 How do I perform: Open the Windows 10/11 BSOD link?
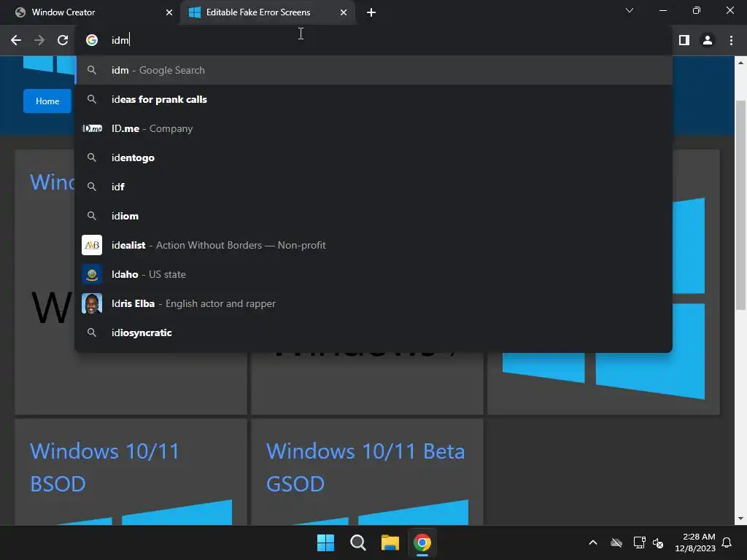pos(104,467)
